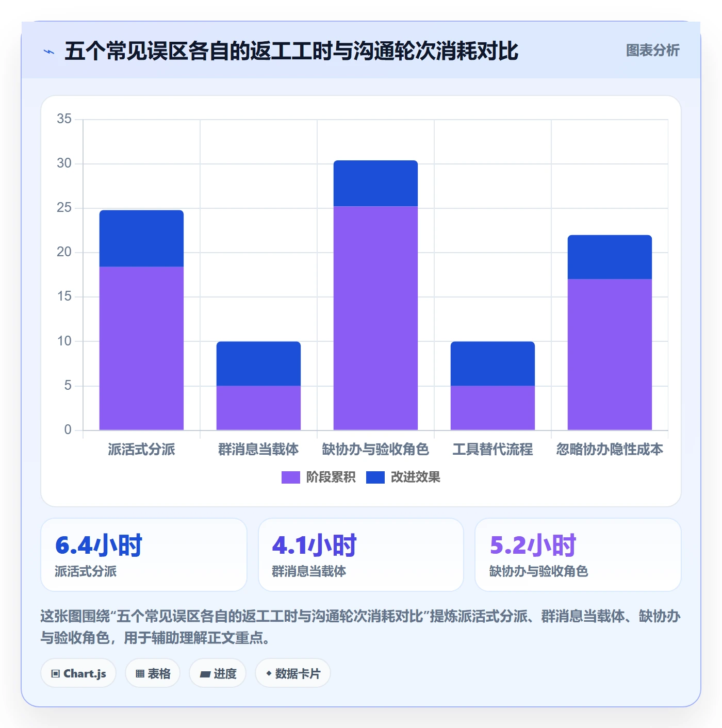Click the purple segment of 缺协办与验收角色 bar

pyautogui.click(x=375, y=318)
